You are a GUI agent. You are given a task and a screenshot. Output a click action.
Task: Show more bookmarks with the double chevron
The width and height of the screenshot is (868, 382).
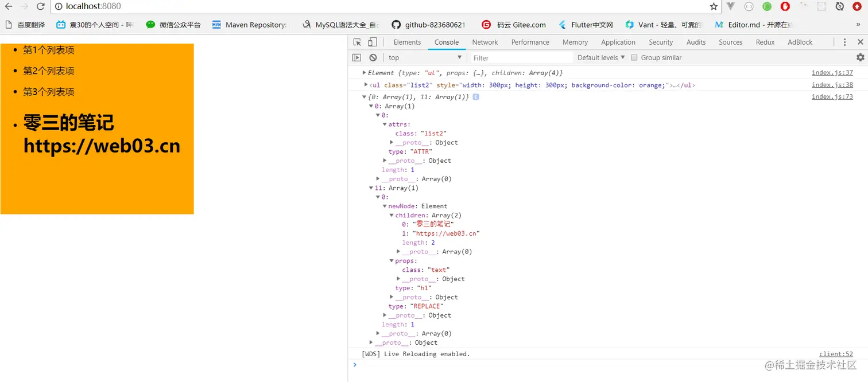coord(859,25)
